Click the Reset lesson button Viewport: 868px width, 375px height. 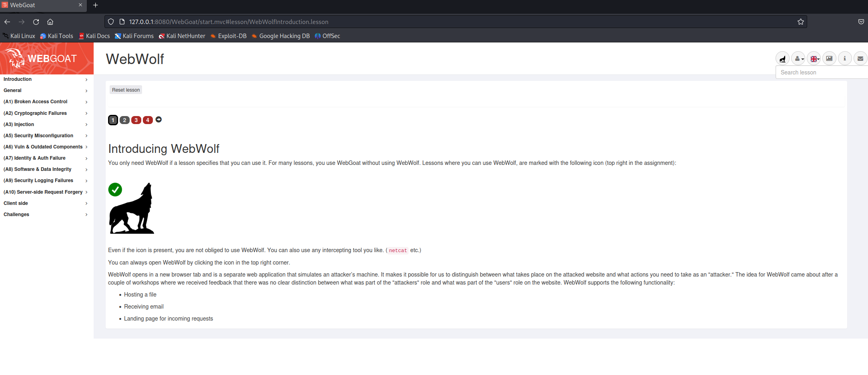point(126,90)
